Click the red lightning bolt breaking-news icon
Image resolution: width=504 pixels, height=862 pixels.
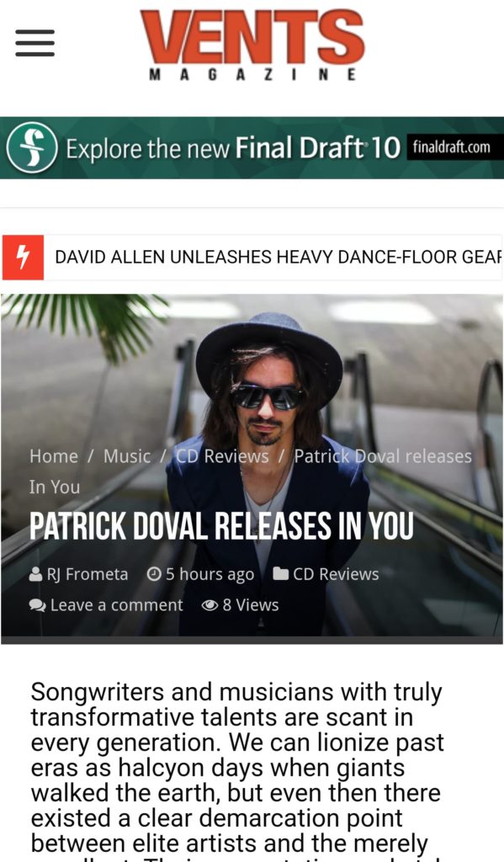(x=23, y=258)
